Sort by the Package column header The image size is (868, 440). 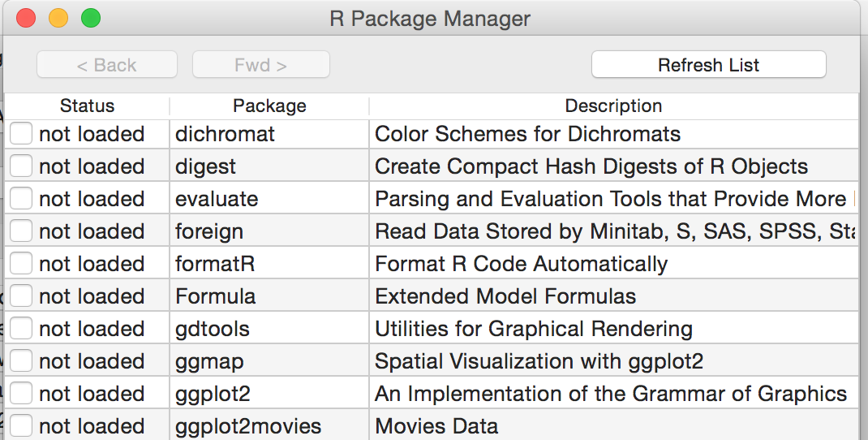[269, 106]
